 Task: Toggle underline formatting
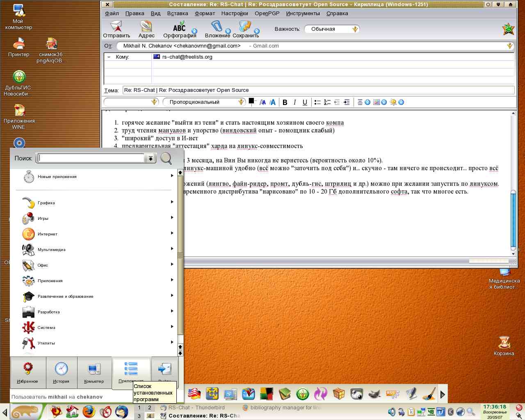tap(305, 102)
